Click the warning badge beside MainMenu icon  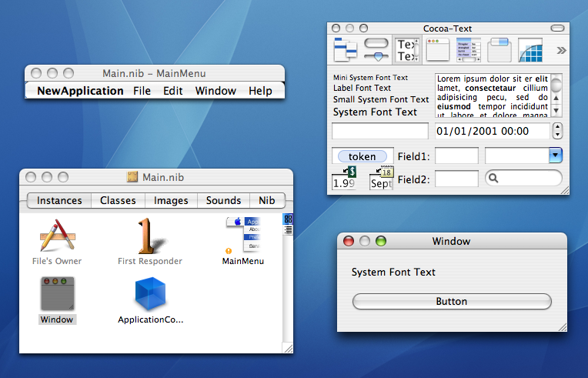pyautogui.click(x=229, y=251)
